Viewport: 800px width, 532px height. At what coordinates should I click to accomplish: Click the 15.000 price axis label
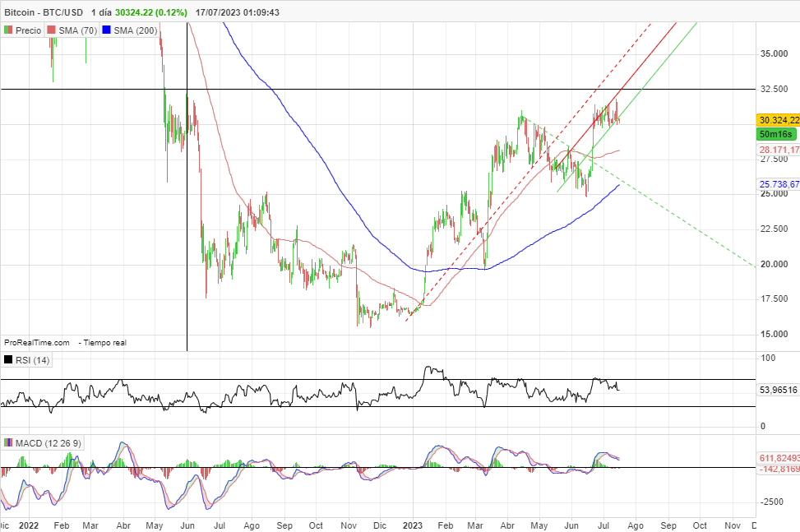774,334
